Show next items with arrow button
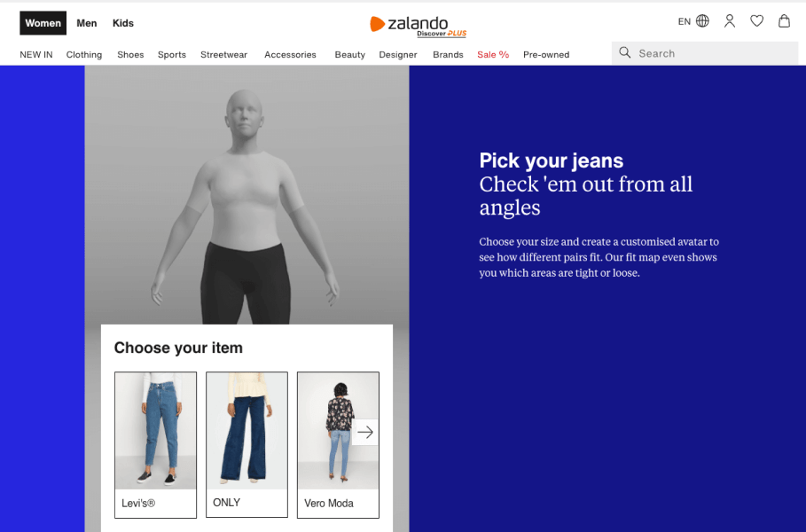This screenshot has width=806, height=532. (x=365, y=432)
